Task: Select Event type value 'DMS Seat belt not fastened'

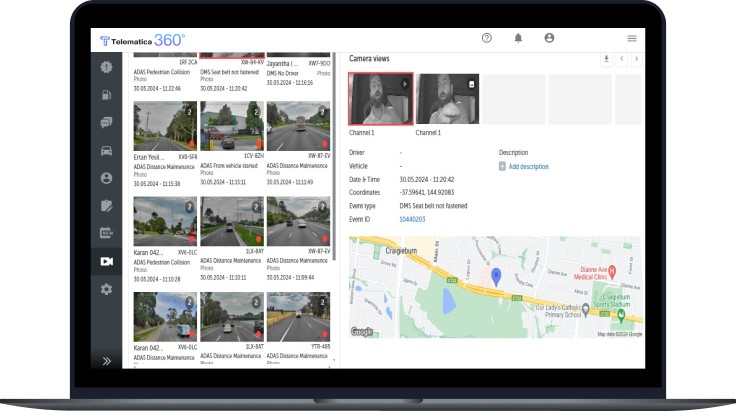Action: coord(433,206)
